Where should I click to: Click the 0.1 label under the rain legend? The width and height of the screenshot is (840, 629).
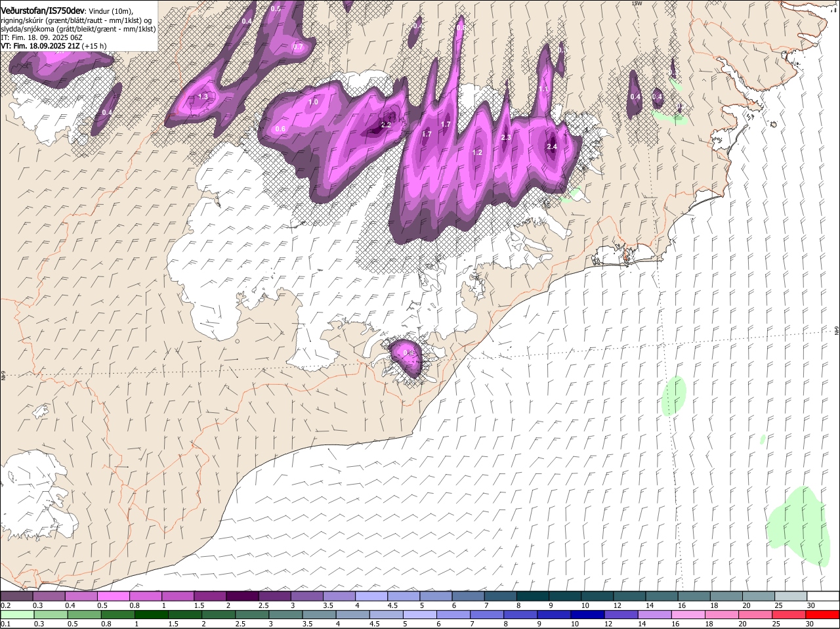click(5, 624)
